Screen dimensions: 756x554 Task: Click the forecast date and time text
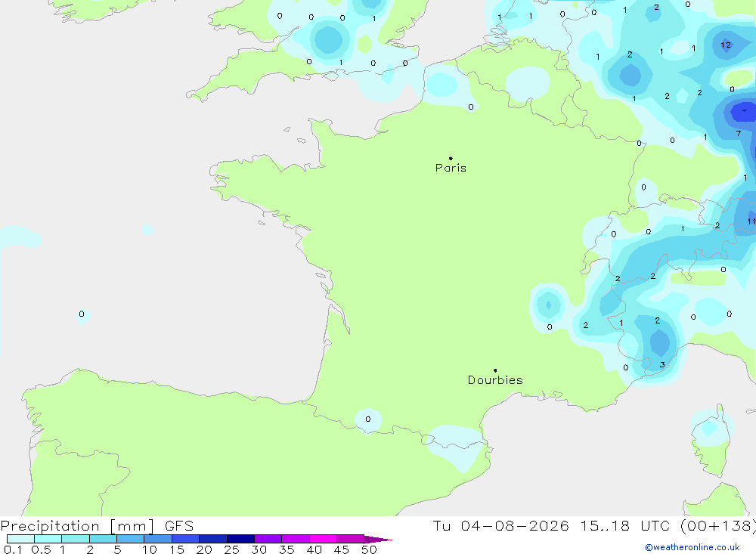(594, 525)
